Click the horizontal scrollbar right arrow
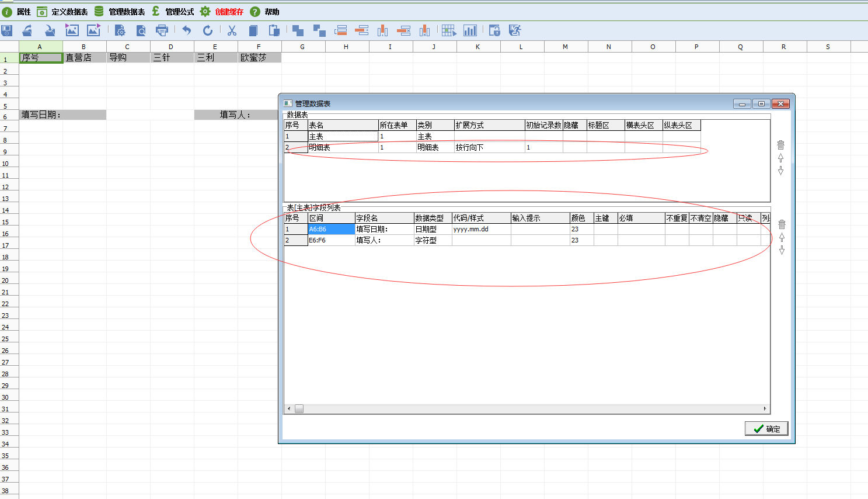 tap(765, 408)
